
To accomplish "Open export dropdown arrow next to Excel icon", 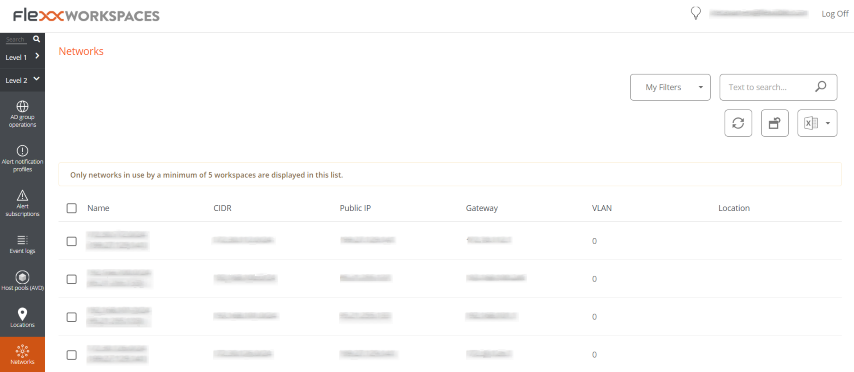I will 828,124.
